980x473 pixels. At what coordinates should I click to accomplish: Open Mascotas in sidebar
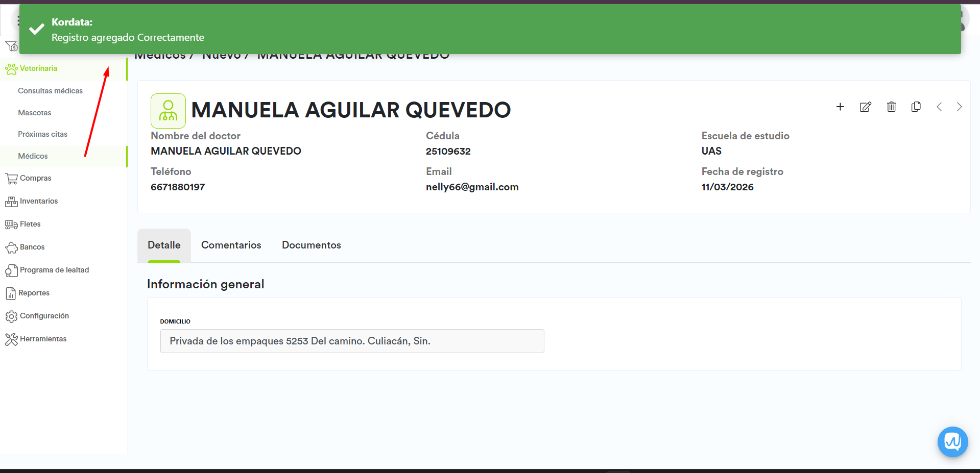pos(34,113)
